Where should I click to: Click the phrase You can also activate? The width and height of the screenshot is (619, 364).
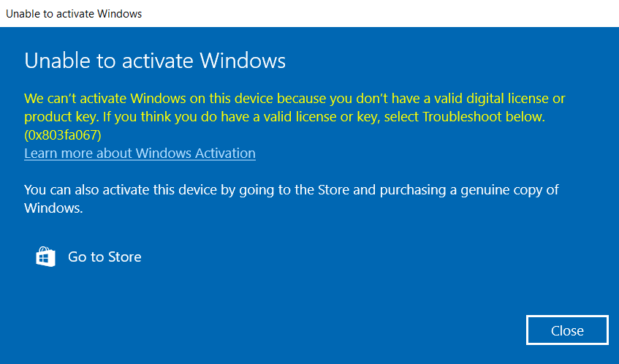coord(87,190)
